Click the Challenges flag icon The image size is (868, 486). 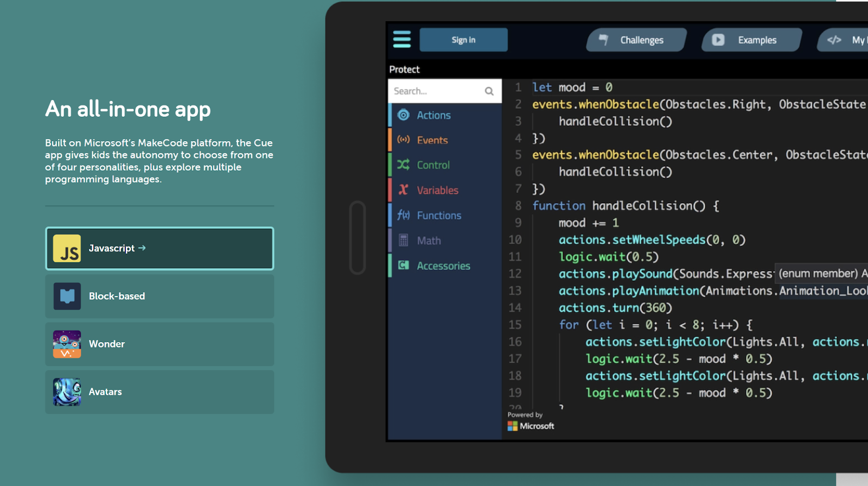tap(603, 40)
